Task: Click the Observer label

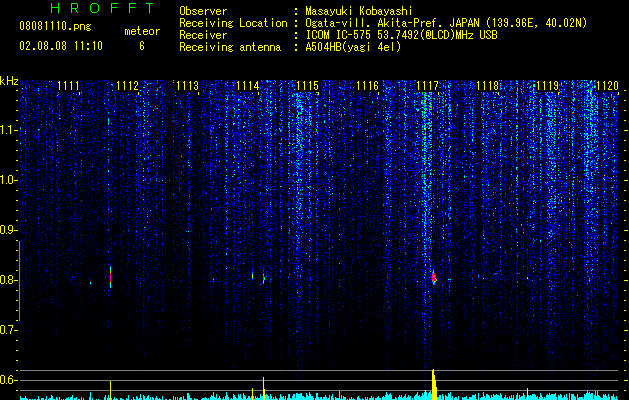Action: pyautogui.click(x=203, y=11)
